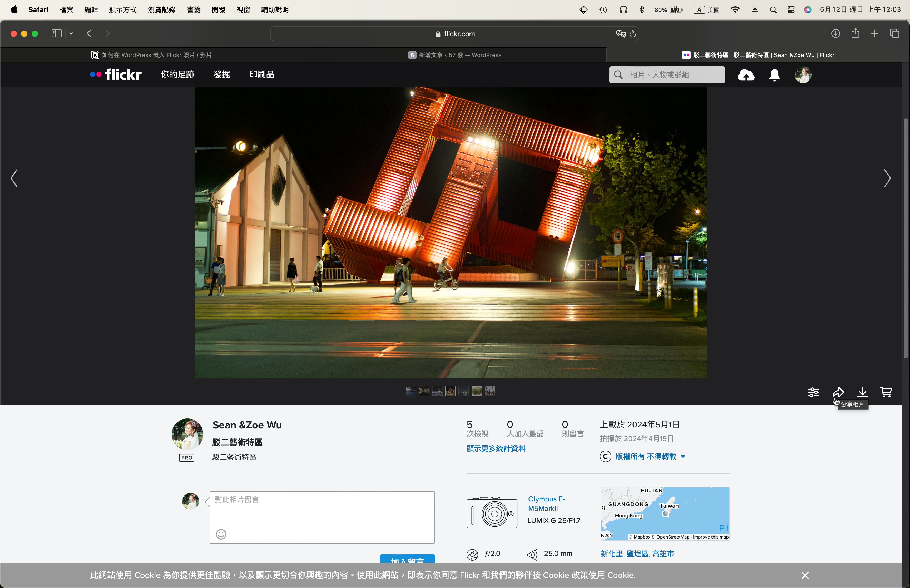Switch to the 新增文章 WordPress tab
The height and width of the screenshot is (588, 910).
(454, 55)
